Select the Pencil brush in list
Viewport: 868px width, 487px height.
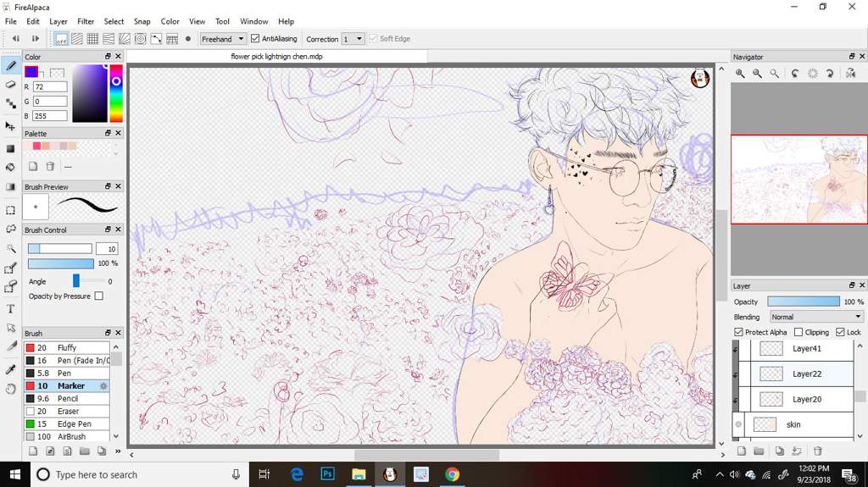click(x=67, y=398)
